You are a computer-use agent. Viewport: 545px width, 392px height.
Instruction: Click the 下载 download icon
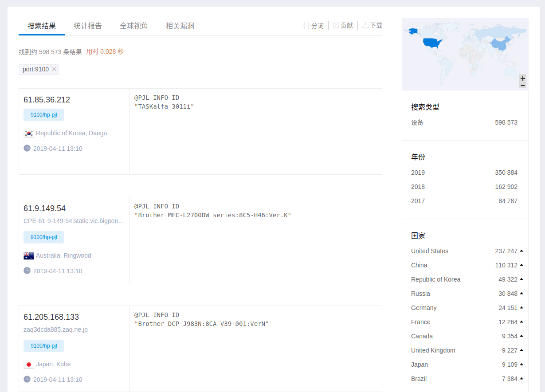tap(365, 26)
